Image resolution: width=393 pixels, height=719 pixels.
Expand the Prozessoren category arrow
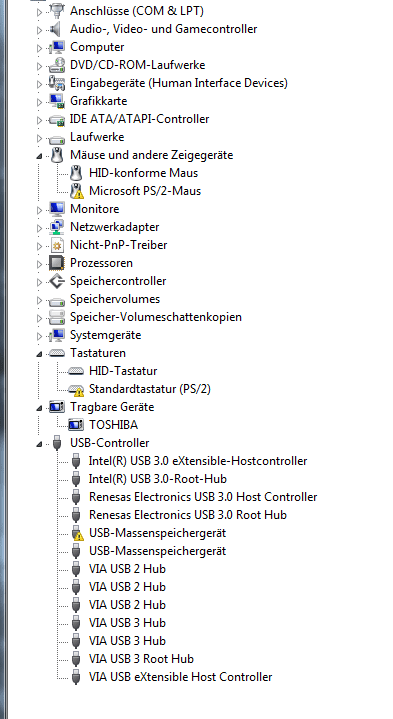pyautogui.click(x=39, y=264)
